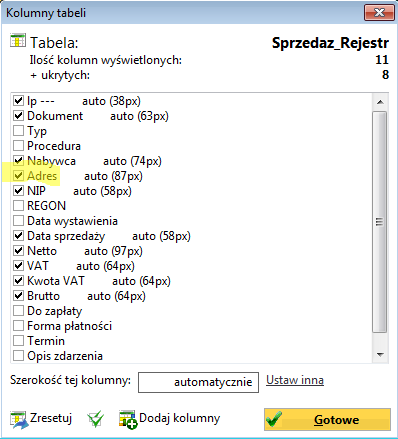Enable the Typ column checkbox
This screenshot has width=398, height=439.
(x=18, y=131)
